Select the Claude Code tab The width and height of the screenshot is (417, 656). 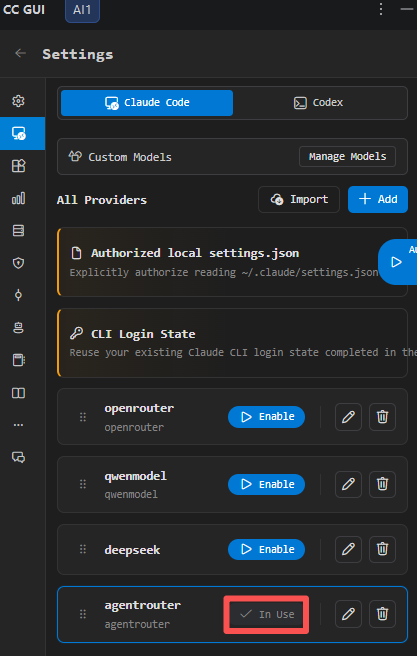[x=147, y=102]
